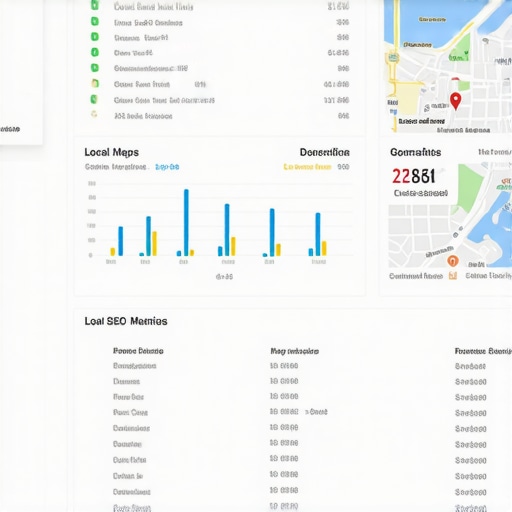
Task: Select the yellow-green icon in the top list
Action: point(95,83)
